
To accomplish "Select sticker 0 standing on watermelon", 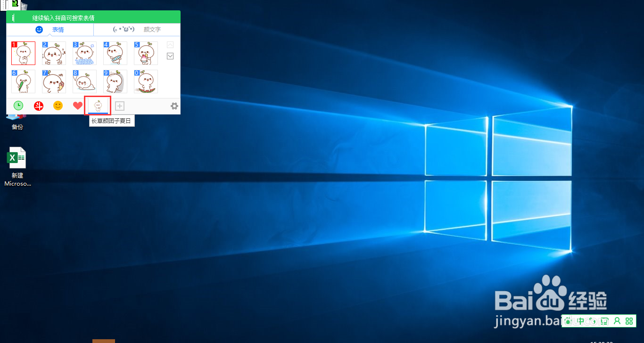I will pos(146,82).
